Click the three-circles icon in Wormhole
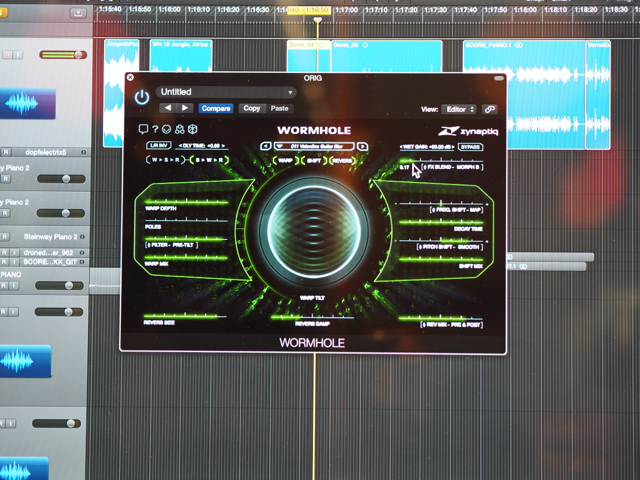Image resolution: width=640 pixels, height=480 pixels. 180,129
